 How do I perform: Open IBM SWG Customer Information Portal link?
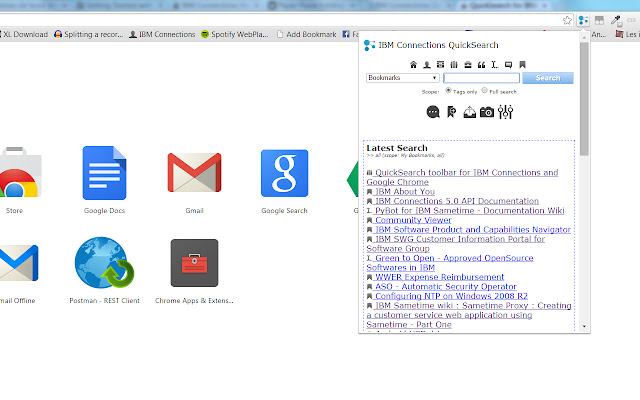click(456, 244)
